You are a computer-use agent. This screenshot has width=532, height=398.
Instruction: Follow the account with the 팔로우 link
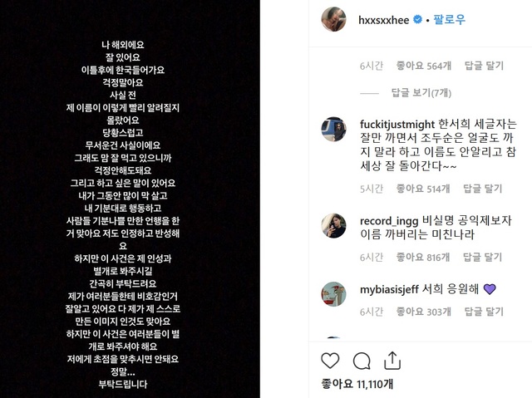(449, 20)
